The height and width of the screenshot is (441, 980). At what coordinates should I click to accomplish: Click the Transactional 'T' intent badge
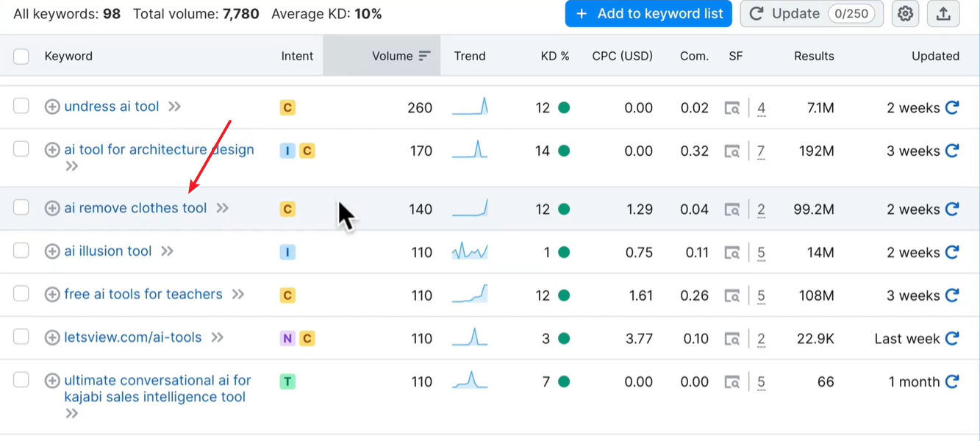287,382
